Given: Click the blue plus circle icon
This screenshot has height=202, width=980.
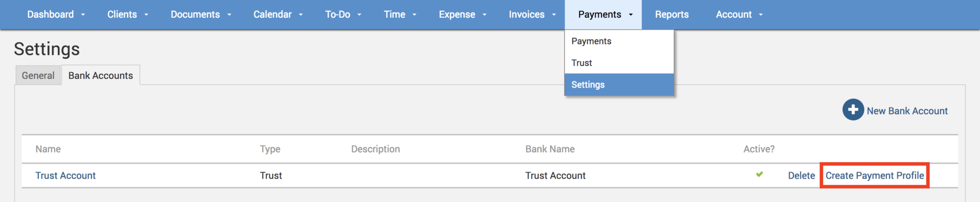Looking at the screenshot, I should coord(853,110).
